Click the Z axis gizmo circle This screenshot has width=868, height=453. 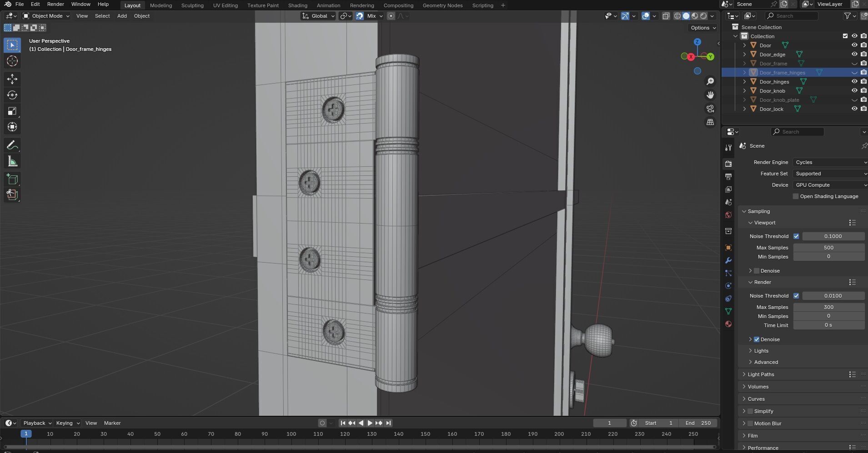(697, 42)
